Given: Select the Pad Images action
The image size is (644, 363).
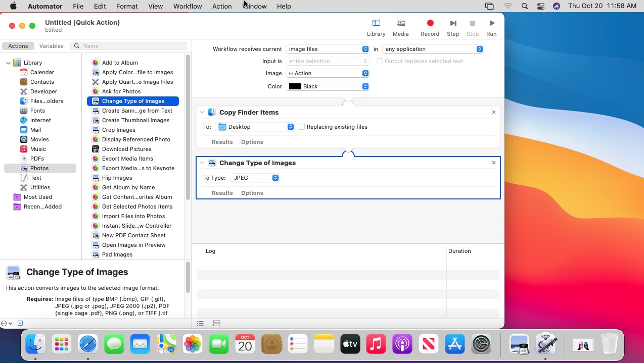Looking at the screenshot, I should (117, 254).
